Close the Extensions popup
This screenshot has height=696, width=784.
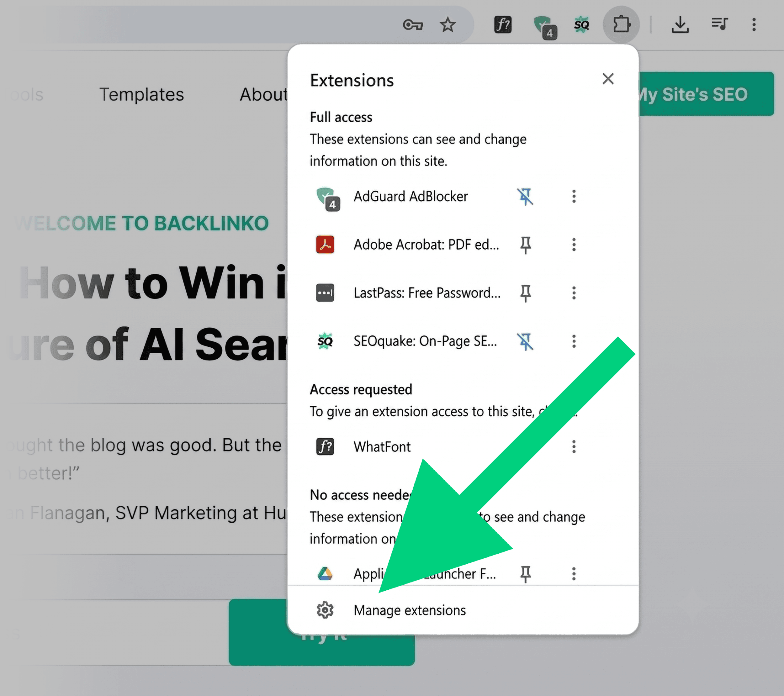click(608, 79)
